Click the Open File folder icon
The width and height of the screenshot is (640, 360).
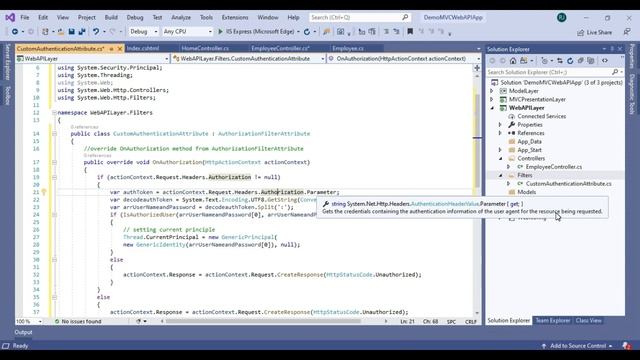pos(61,31)
